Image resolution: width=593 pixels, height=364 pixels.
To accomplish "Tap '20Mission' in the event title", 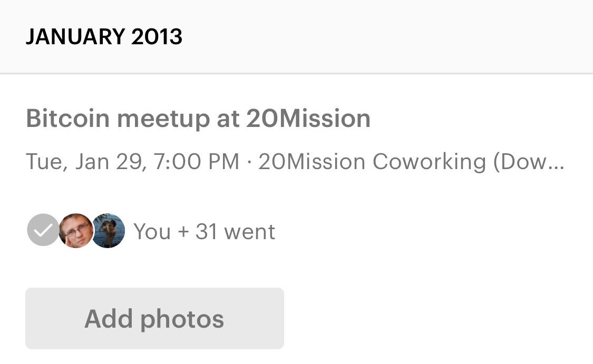I will (308, 119).
